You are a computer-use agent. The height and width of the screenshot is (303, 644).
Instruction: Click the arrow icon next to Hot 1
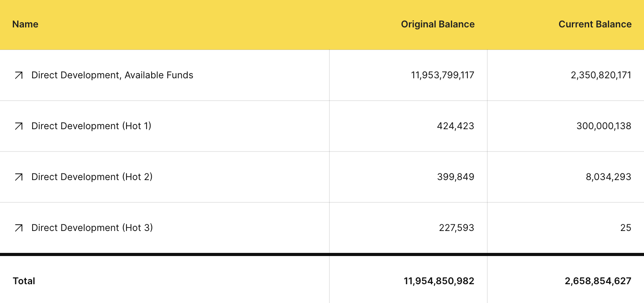(19, 126)
